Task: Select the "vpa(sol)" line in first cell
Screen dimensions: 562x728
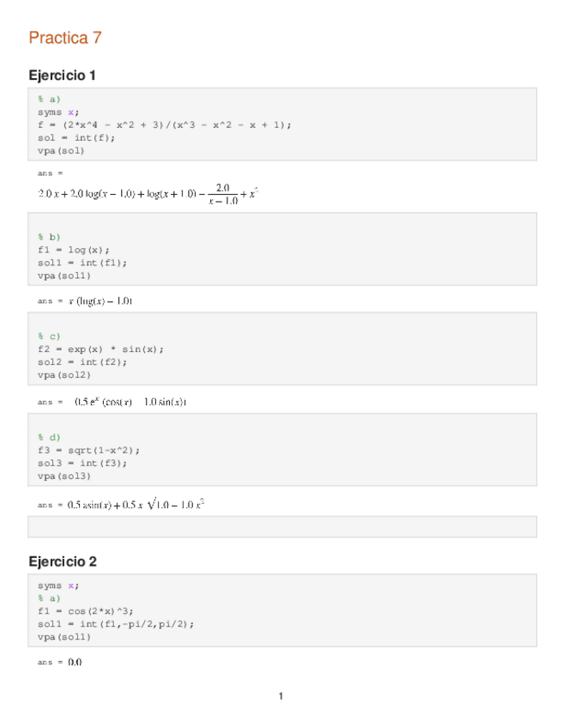Action: point(61,150)
